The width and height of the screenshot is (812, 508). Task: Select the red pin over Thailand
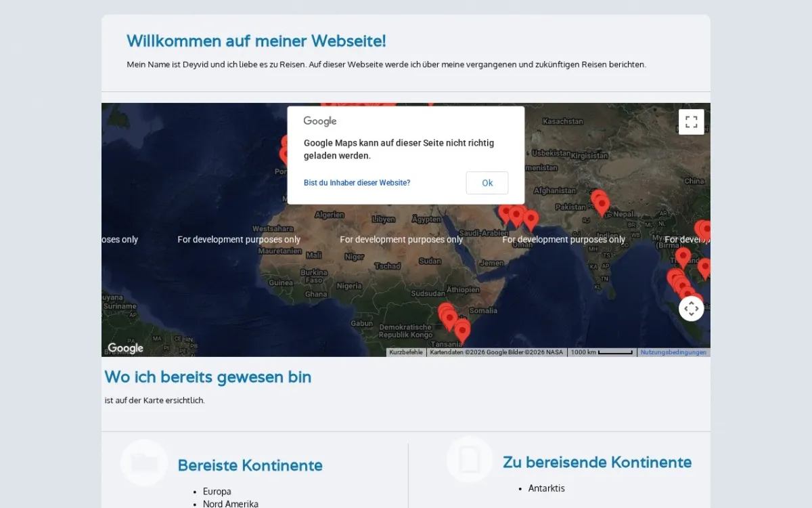pos(683,257)
